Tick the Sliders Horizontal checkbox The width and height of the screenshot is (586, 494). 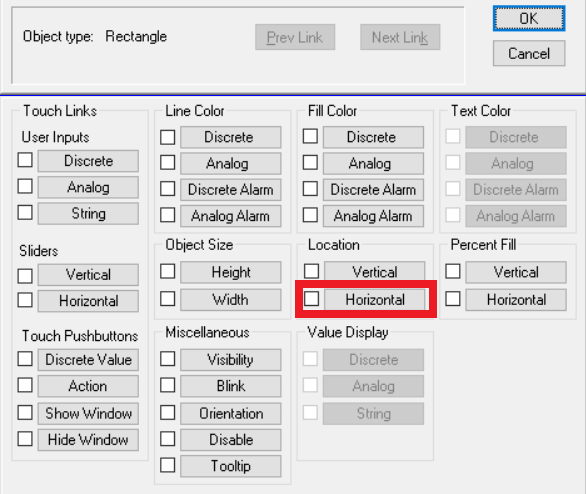(x=25, y=300)
